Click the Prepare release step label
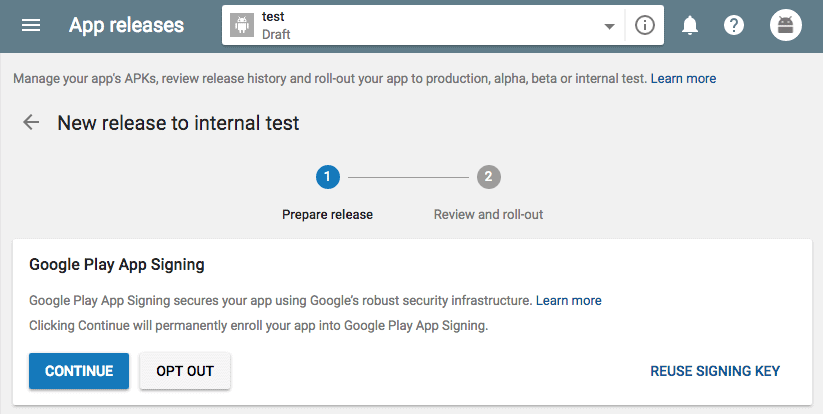 click(x=328, y=215)
